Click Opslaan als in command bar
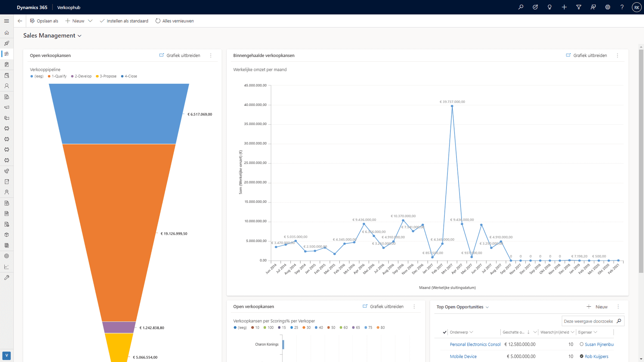This screenshot has width=644, height=362. coord(44,21)
